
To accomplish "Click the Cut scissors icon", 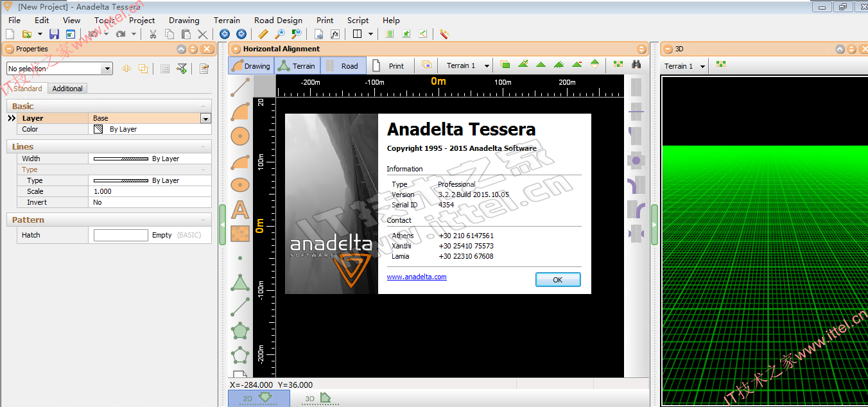I will 153,34.
